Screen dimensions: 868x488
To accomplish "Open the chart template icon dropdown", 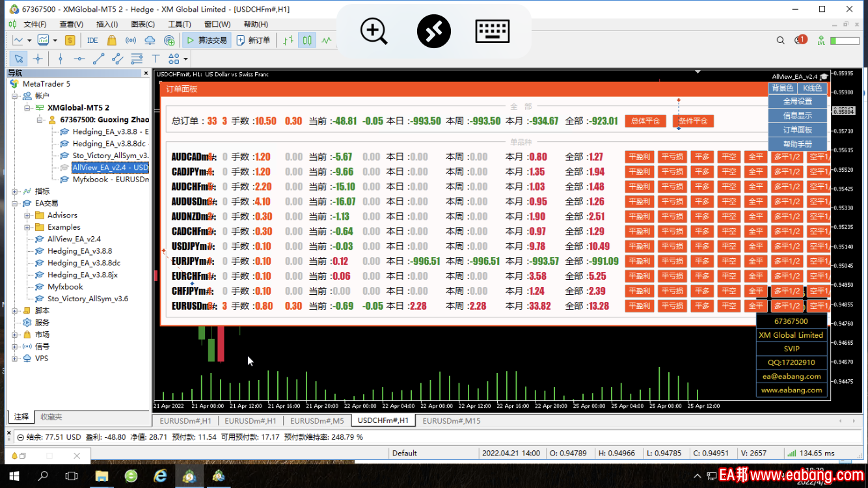I will click(x=43, y=40).
